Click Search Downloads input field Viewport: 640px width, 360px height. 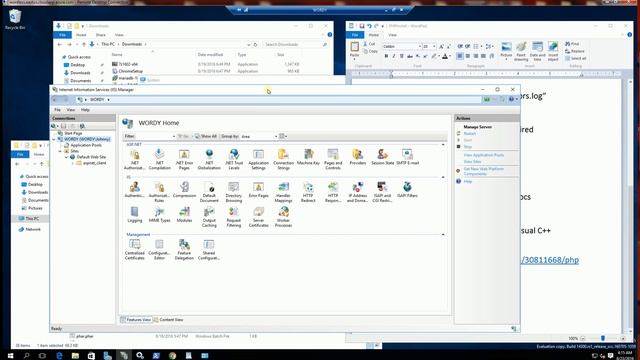[x=296, y=44]
